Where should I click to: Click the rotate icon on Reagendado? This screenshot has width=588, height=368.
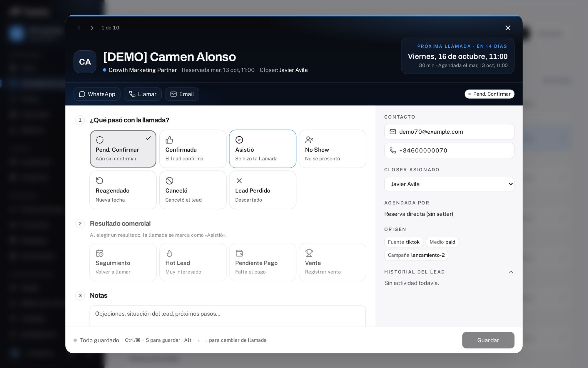point(100,180)
